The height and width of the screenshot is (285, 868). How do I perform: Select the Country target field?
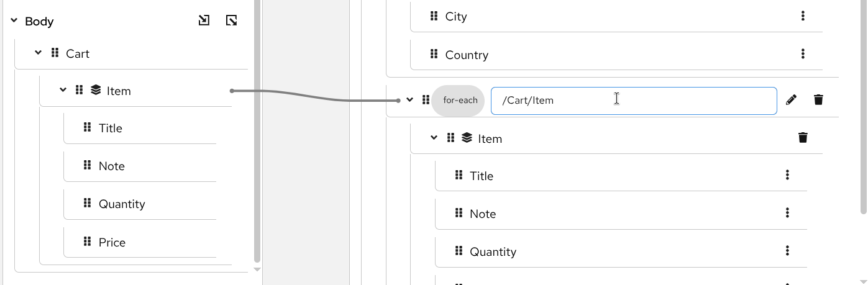pos(467,55)
